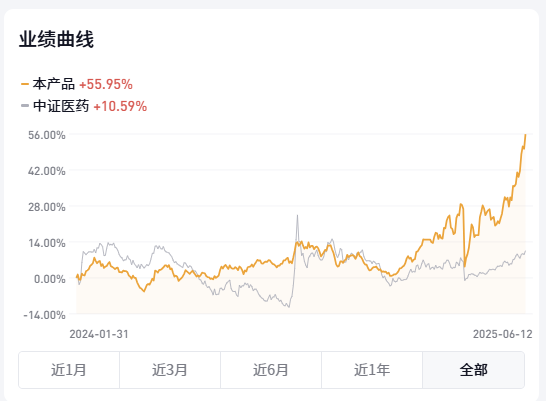Screen dimensions: 546x401
Task: Click the 56.00% axis label
Action: [x=47, y=135]
